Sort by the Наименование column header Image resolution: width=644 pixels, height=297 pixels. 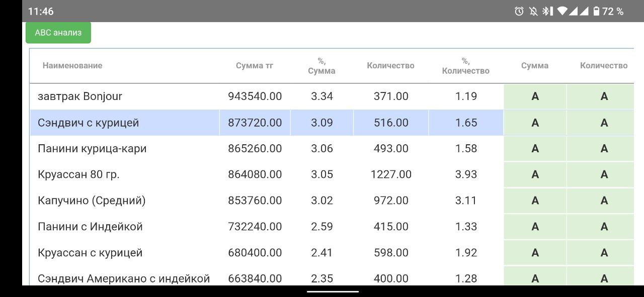(72, 65)
